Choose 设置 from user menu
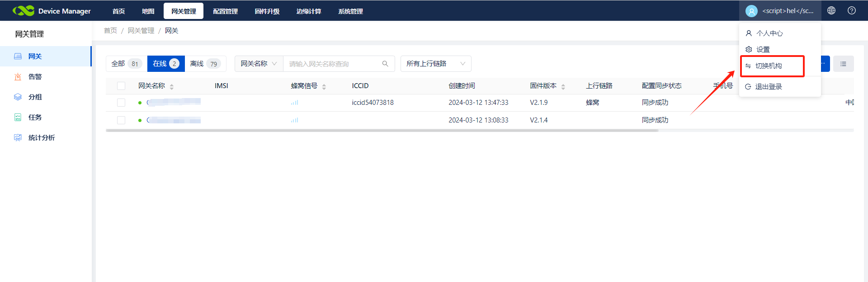 [780, 49]
